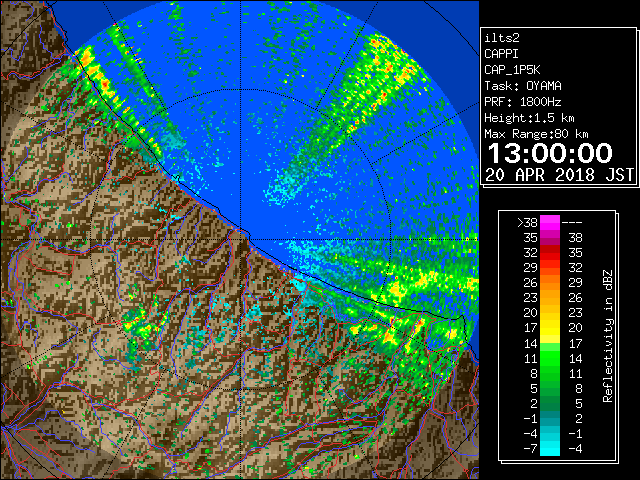The height and width of the screenshot is (480, 640).
Task: Click the bright green legend swatch beside 11
Action: tap(550, 358)
